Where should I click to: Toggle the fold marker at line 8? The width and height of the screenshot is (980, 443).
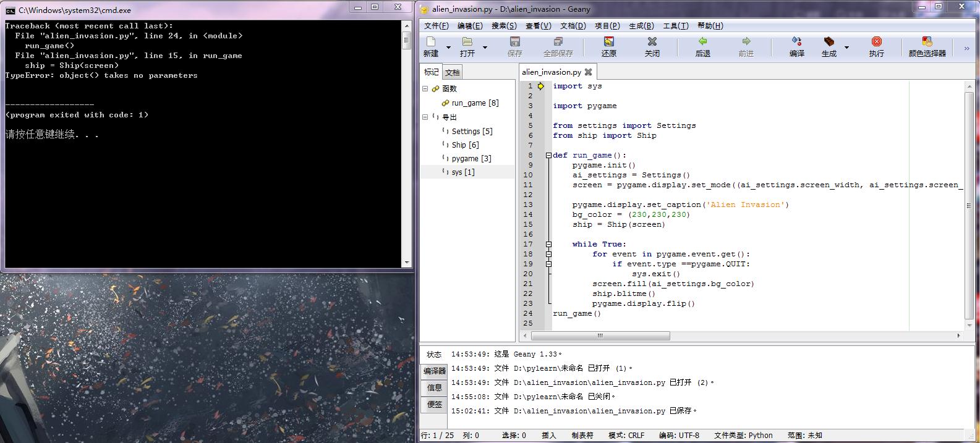click(548, 156)
